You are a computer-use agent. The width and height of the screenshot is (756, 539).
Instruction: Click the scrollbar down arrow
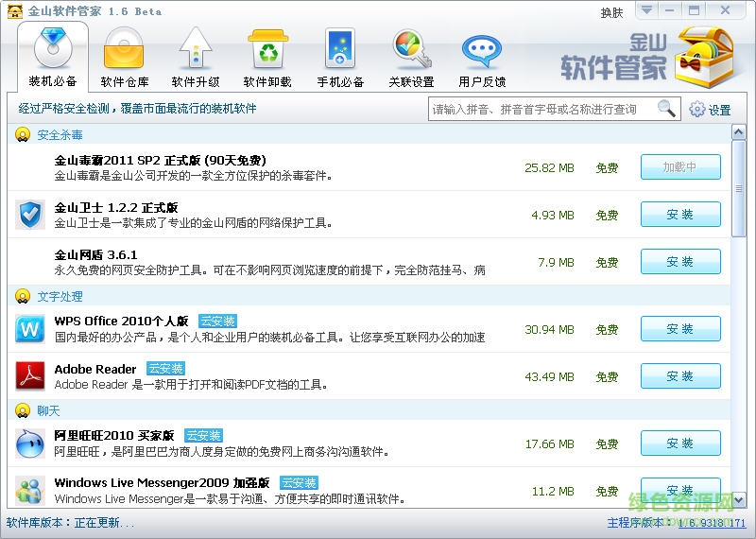(739, 501)
